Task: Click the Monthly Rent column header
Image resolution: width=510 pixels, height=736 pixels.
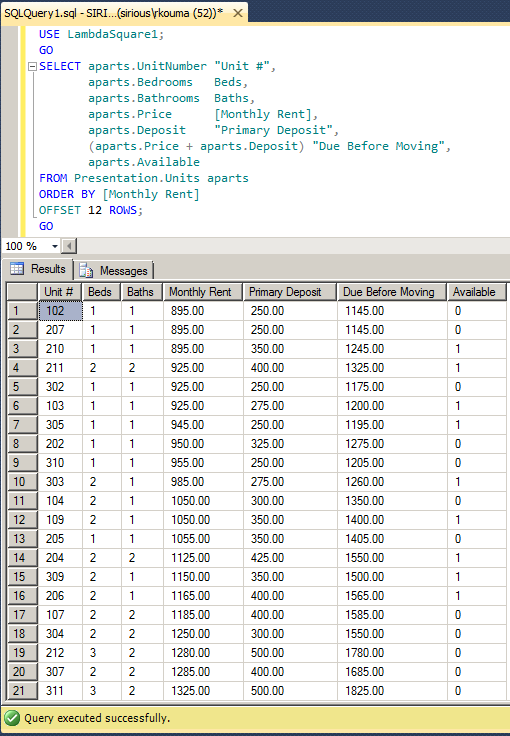Action: coord(203,292)
